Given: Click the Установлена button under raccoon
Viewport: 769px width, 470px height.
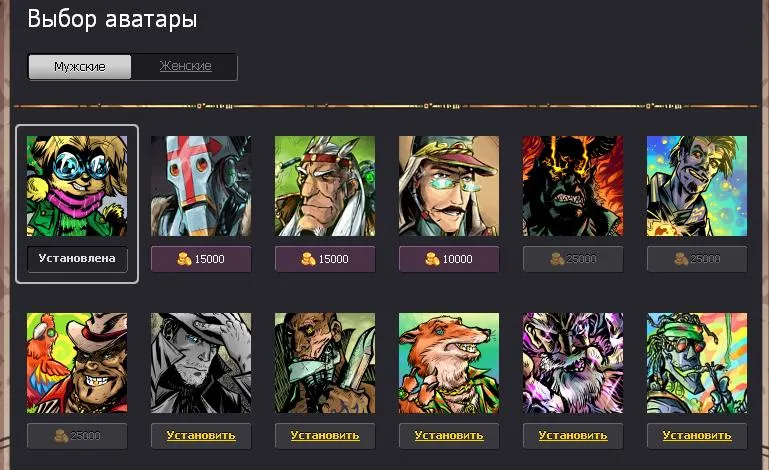Looking at the screenshot, I should click(77, 259).
